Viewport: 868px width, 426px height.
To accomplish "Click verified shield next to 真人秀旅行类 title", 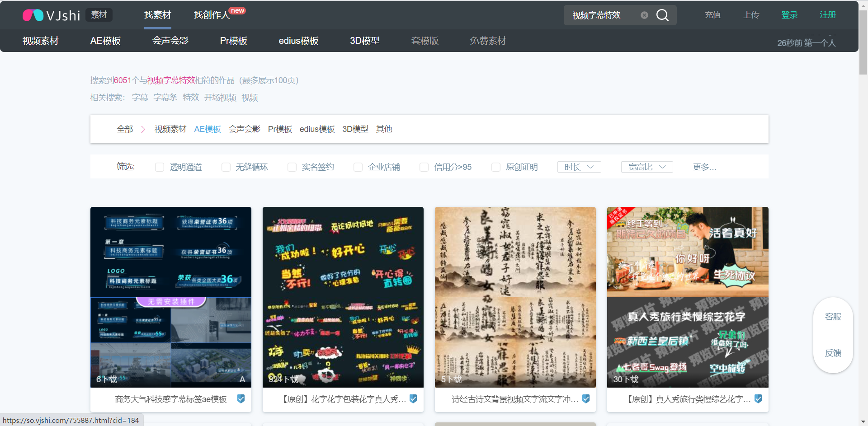I will (x=758, y=399).
